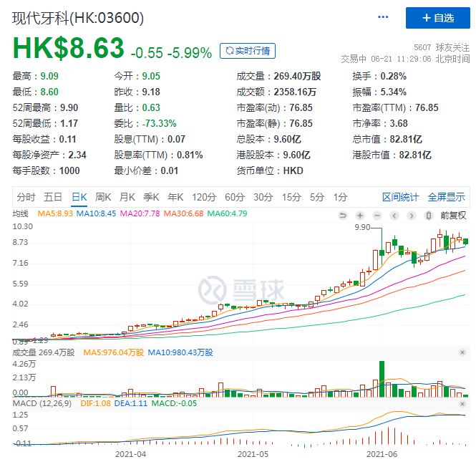Click the MA20:7.78 moving average label

pyautogui.click(x=140, y=213)
